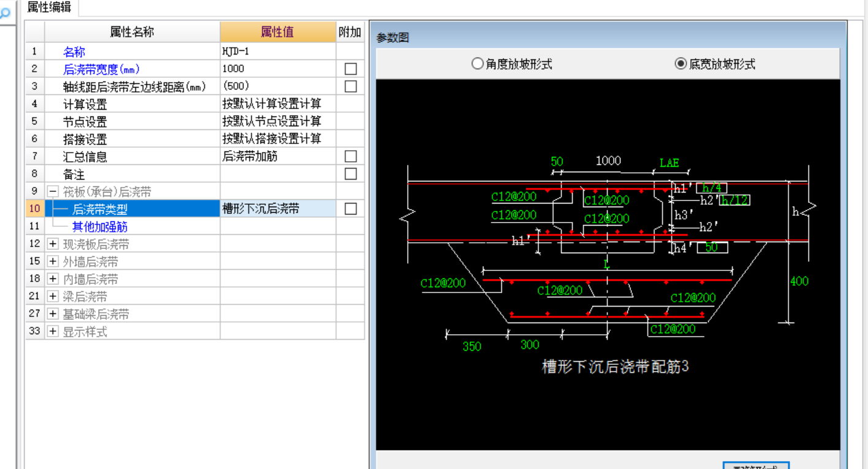868x469 pixels.
Task: Expand the 现浇板后浇带 group
Action: (x=53, y=244)
